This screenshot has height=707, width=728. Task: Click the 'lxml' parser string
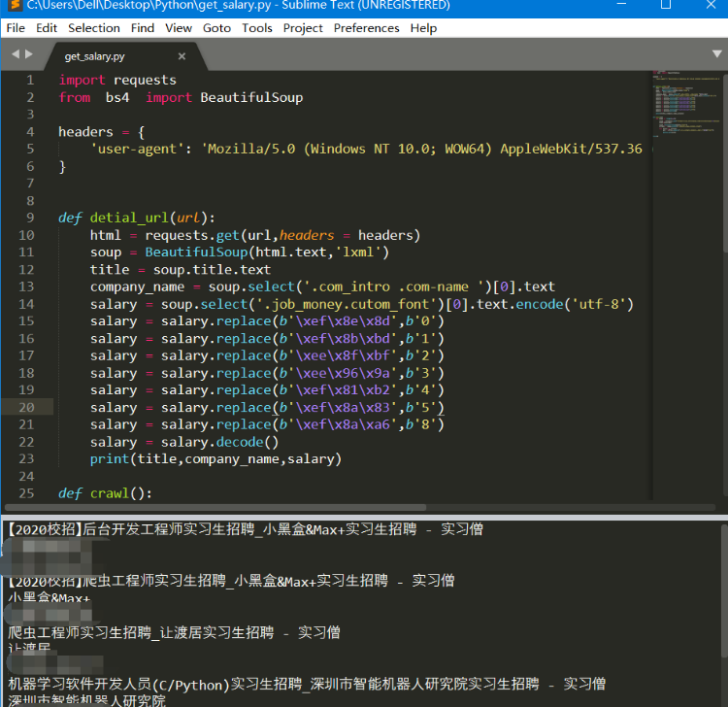(x=358, y=252)
